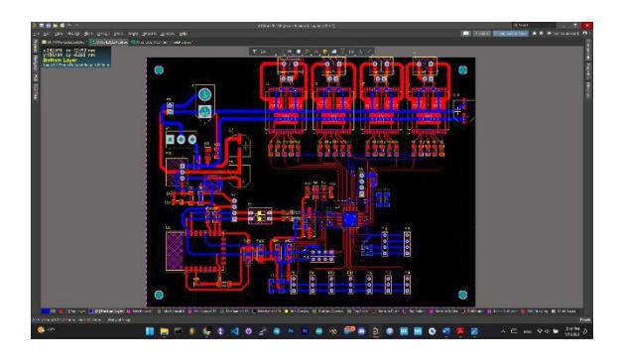The image size is (623, 364).
Task: Click the yellow length tuning tool in the Active Bar
Action: pyautogui.click(x=325, y=52)
